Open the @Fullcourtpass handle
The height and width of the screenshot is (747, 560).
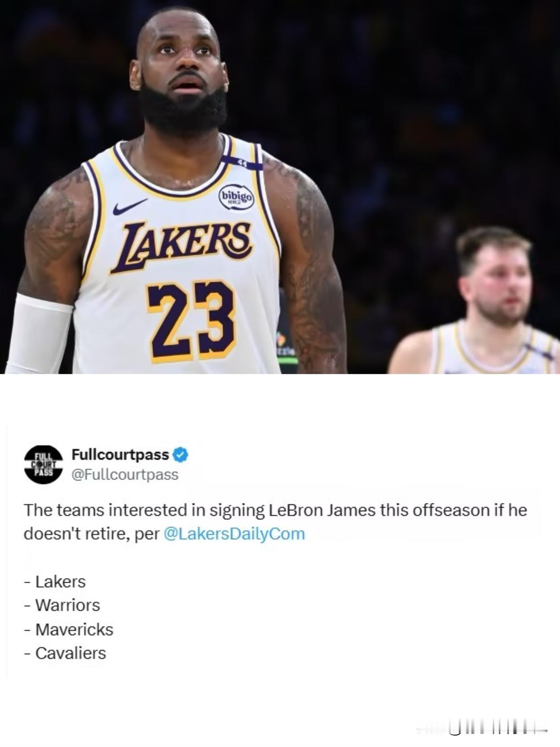(125, 475)
